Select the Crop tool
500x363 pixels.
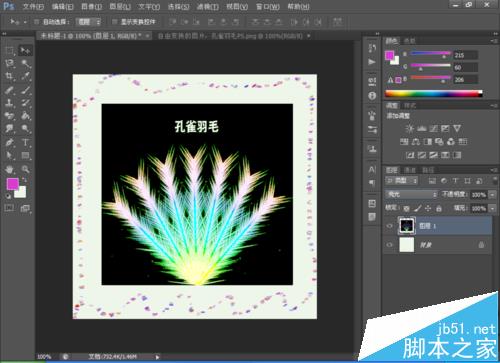(9, 76)
